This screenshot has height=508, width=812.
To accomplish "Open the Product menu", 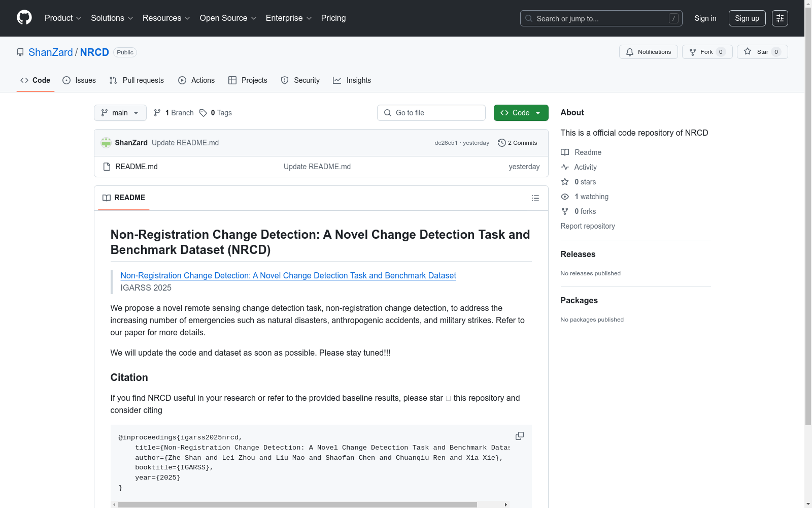I will [x=63, y=18].
